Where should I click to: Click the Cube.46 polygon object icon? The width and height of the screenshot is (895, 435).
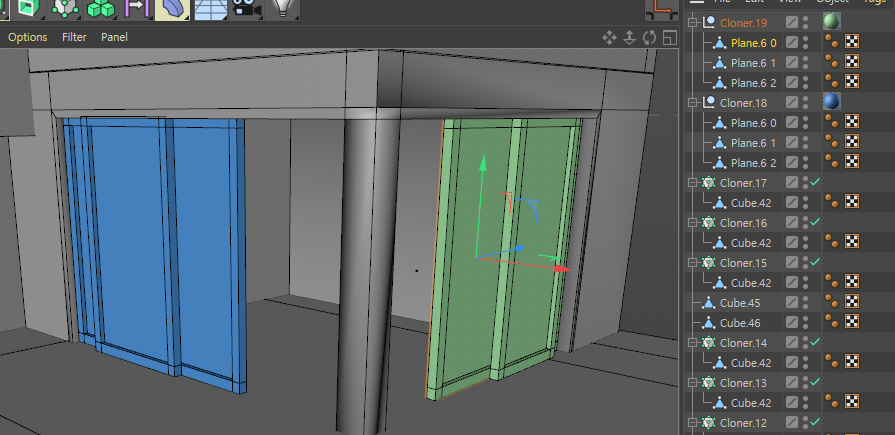(709, 323)
